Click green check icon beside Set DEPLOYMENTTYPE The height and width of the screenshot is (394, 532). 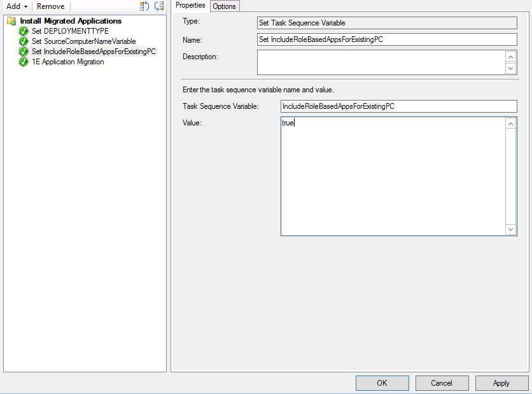coord(24,31)
